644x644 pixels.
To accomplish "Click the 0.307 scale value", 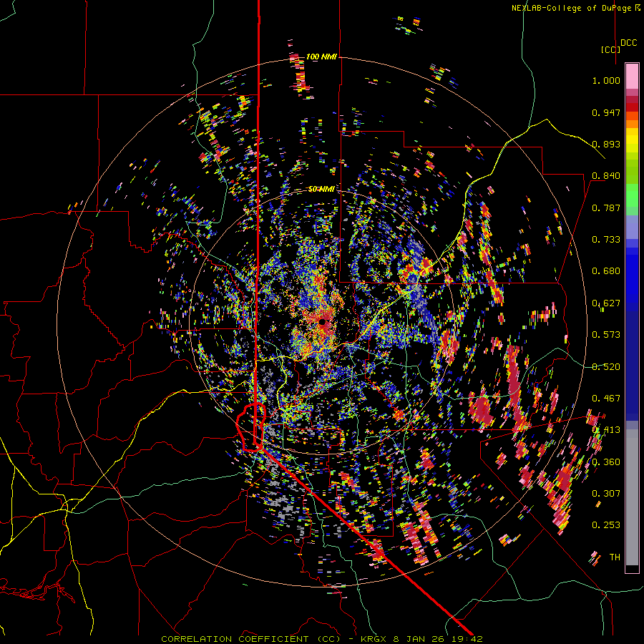I will [606, 494].
